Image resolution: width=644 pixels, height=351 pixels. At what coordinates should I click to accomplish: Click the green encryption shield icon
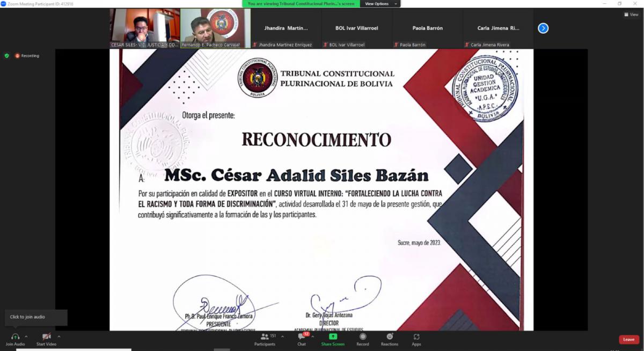click(x=7, y=56)
